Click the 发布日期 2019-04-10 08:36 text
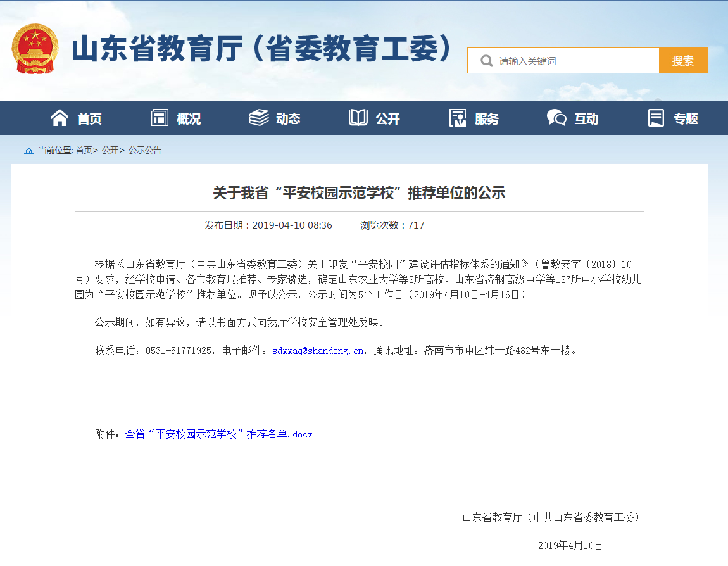Viewport: 728px width, 566px height. [x=268, y=225]
